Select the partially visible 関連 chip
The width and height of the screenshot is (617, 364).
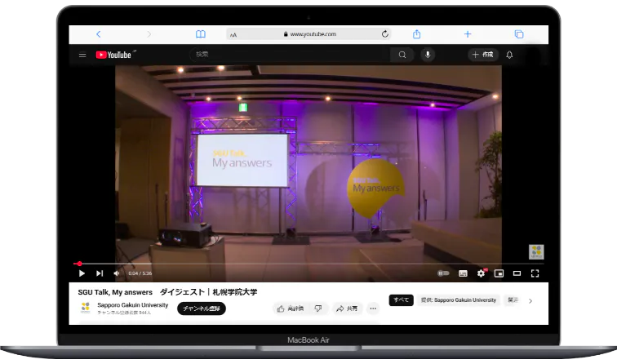pyautogui.click(x=513, y=300)
